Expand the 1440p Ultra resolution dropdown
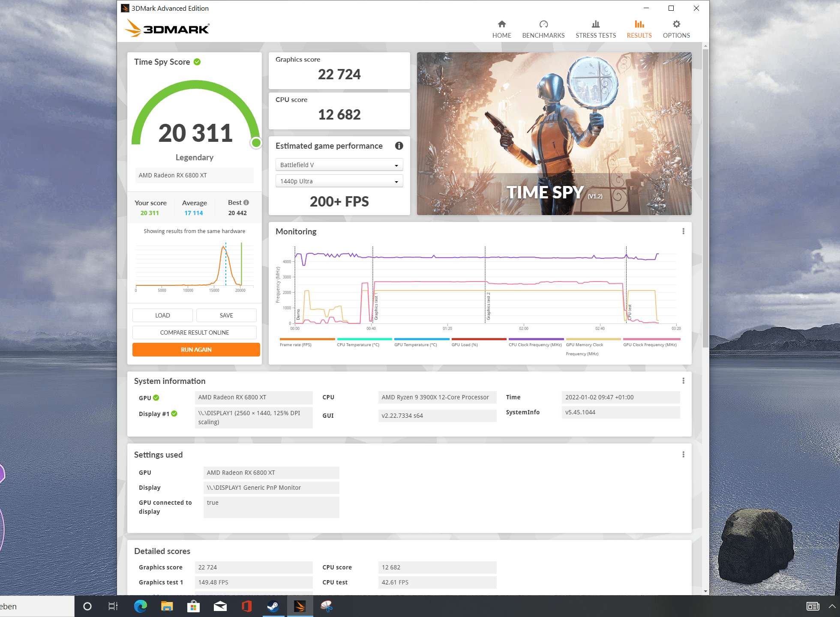Image resolution: width=840 pixels, height=617 pixels. pos(339,181)
